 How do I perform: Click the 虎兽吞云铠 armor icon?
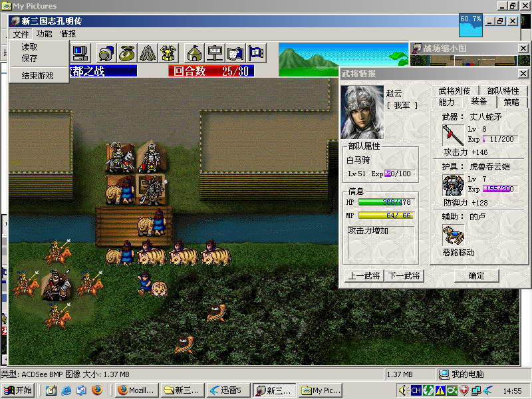[453, 185]
